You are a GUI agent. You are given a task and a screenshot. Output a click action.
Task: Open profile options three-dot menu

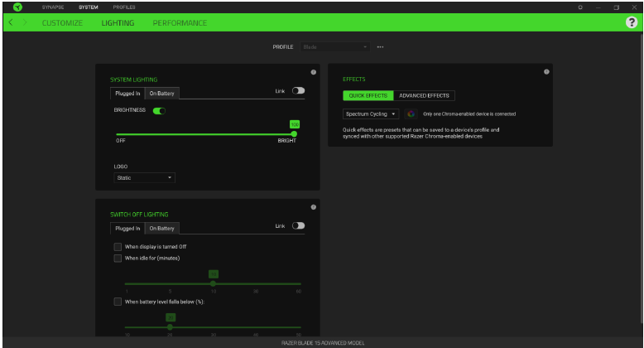[380, 47]
